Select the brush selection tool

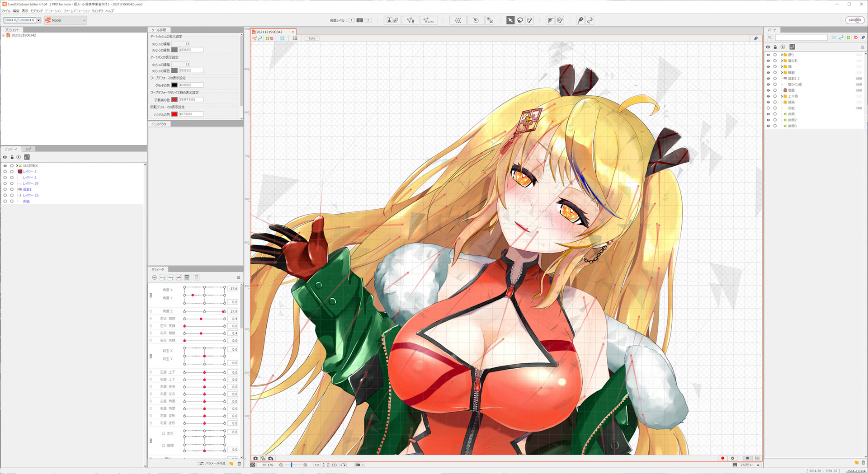coord(530,20)
